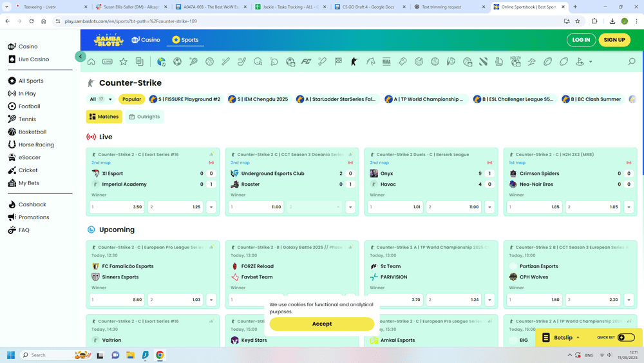
Task: Open In Play in sidebar
Action: pos(22,93)
